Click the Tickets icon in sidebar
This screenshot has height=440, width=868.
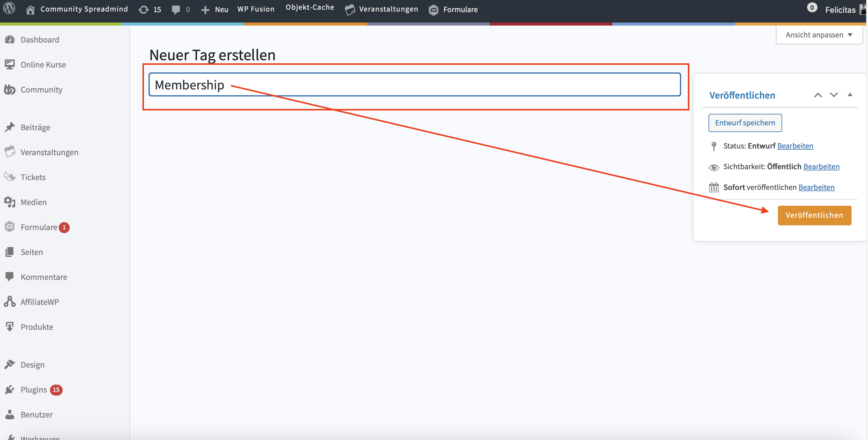click(x=10, y=176)
